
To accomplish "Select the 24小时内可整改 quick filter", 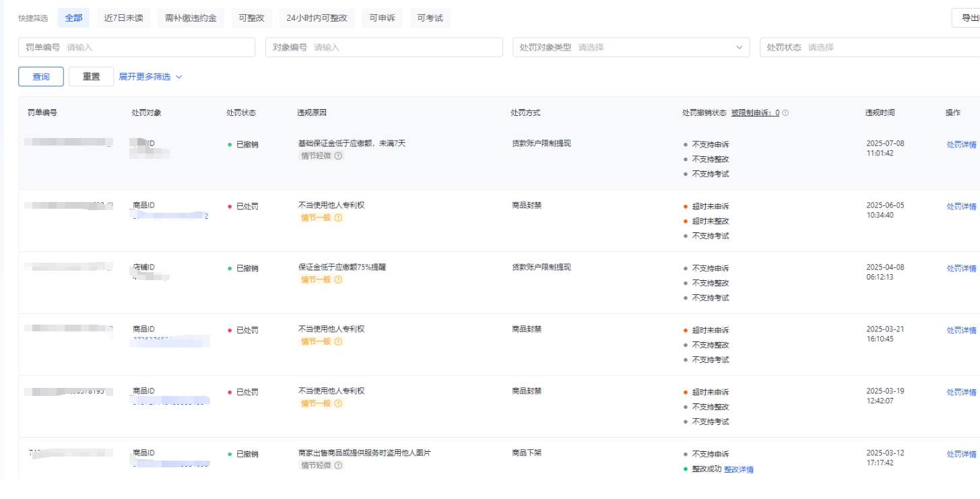I will pos(317,18).
